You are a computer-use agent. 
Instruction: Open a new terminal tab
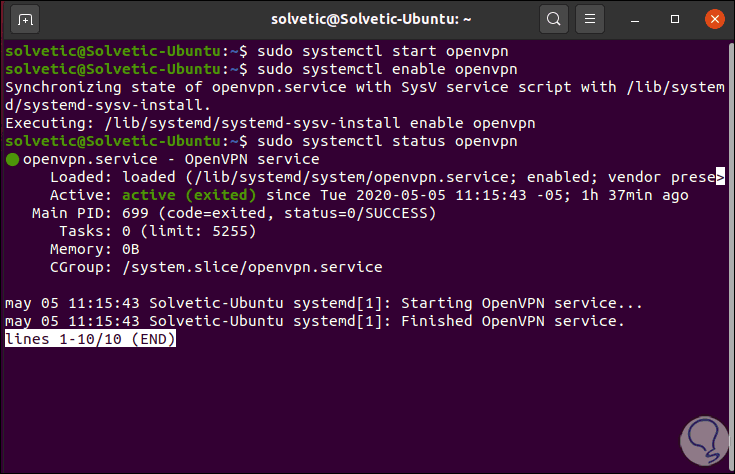click(26, 19)
